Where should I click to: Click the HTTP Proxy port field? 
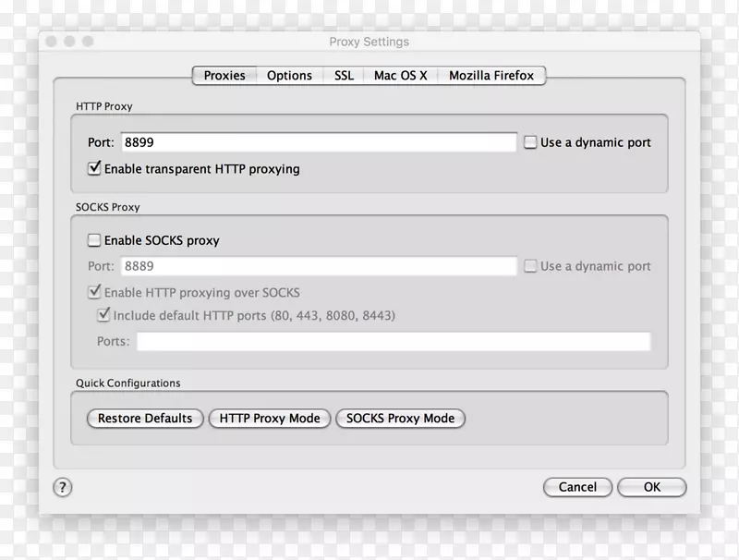319,142
